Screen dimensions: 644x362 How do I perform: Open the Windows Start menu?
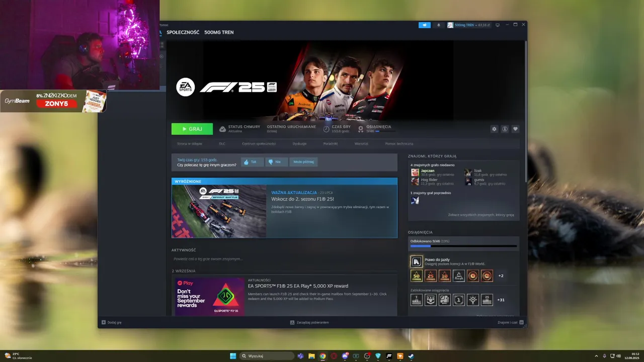(x=233, y=356)
